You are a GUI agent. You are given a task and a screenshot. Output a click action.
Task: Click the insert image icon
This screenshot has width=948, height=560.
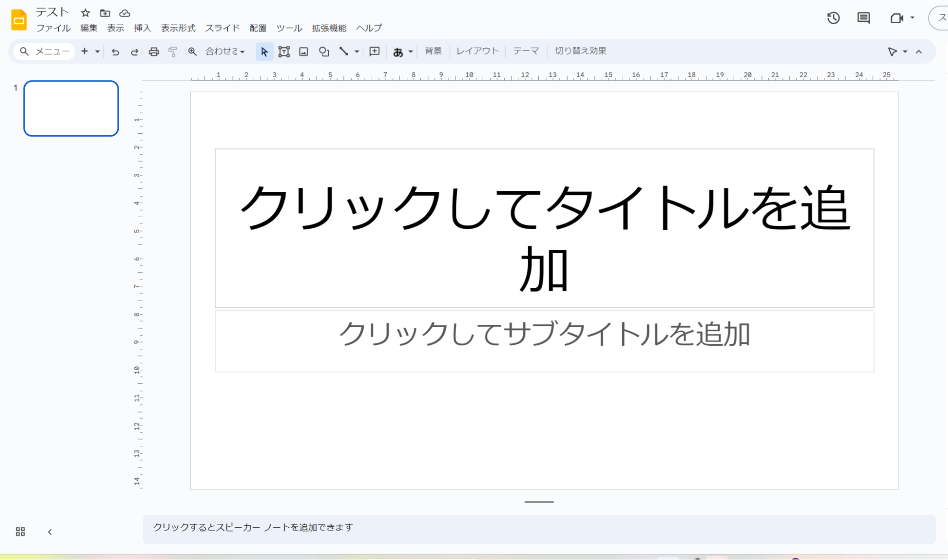tap(304, 52)
